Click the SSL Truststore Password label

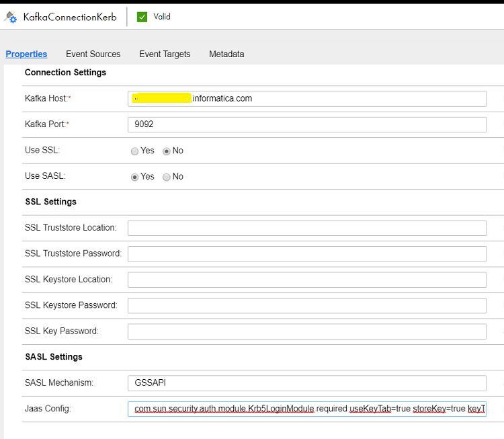click(x=73, y=253)
